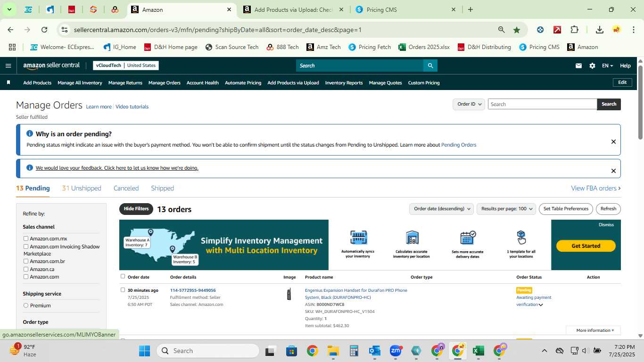Viewport: 644px width, 362px height.
Task: Open the Results per page dropdown
Action: pyautogui.click(x=506, y=209)
